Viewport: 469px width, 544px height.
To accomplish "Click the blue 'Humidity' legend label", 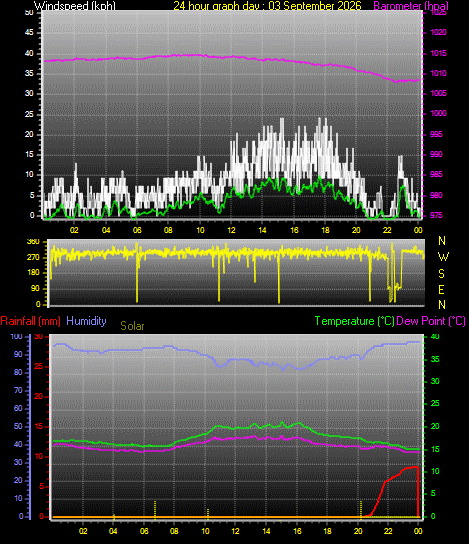I will 86,321.
